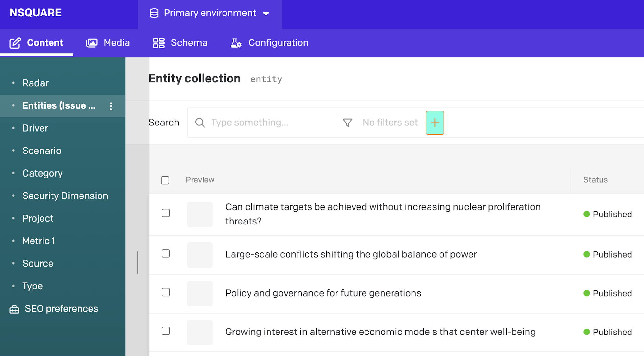644x356 pixels.
Task: Expand the Primary environment dropdown arrow
Action: 266,14
